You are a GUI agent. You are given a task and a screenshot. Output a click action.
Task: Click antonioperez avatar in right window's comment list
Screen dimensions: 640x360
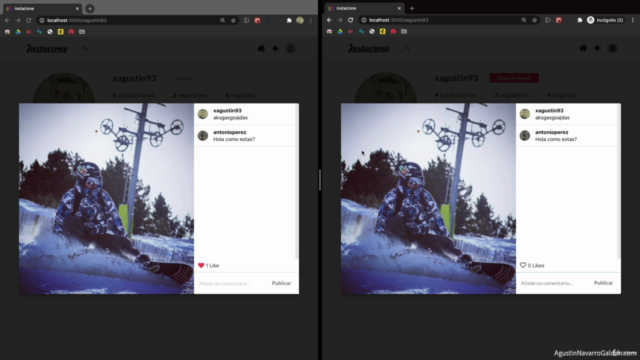click(x=525, y=135)
